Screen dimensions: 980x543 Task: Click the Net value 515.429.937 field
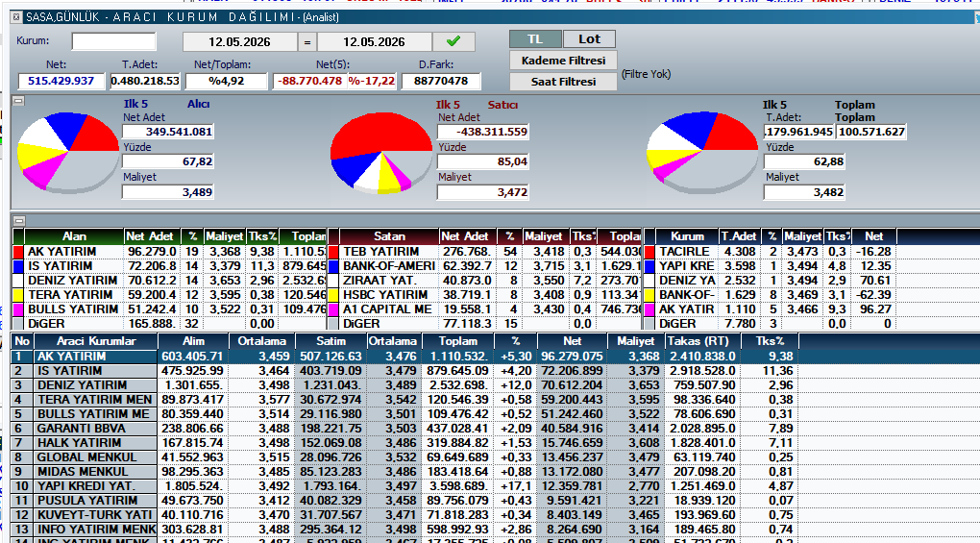(x=61, y=82)
